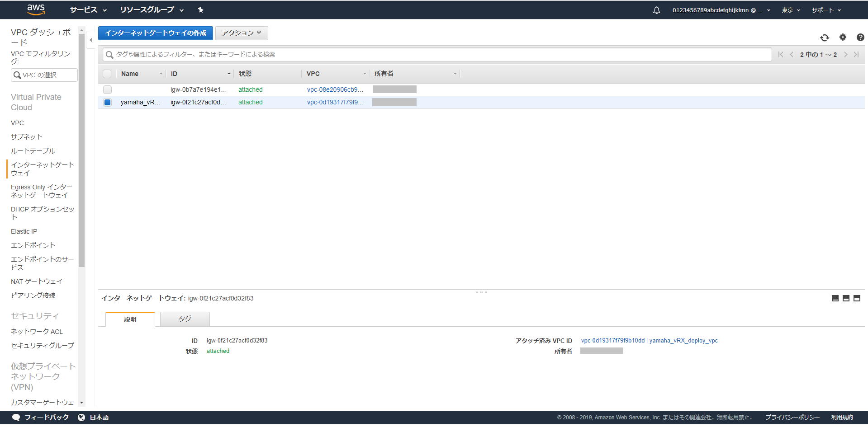
Task: Open the notifications bell
Action: [x=656, y=10]
